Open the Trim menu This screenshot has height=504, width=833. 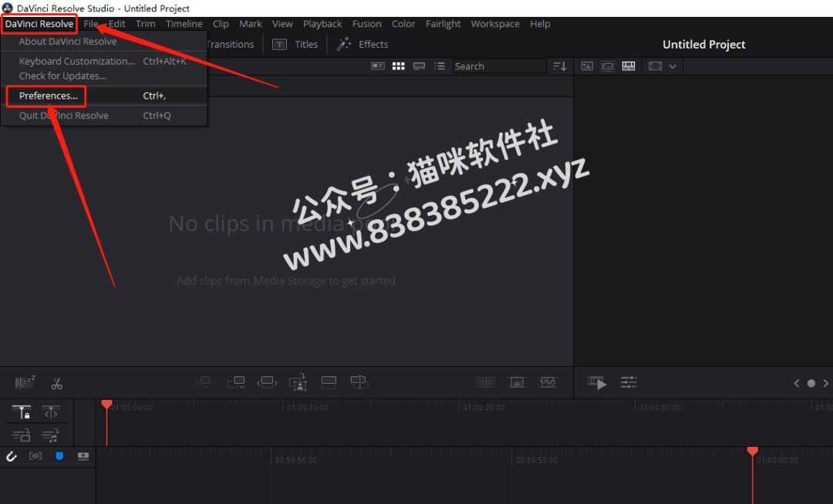click(146, 24)
